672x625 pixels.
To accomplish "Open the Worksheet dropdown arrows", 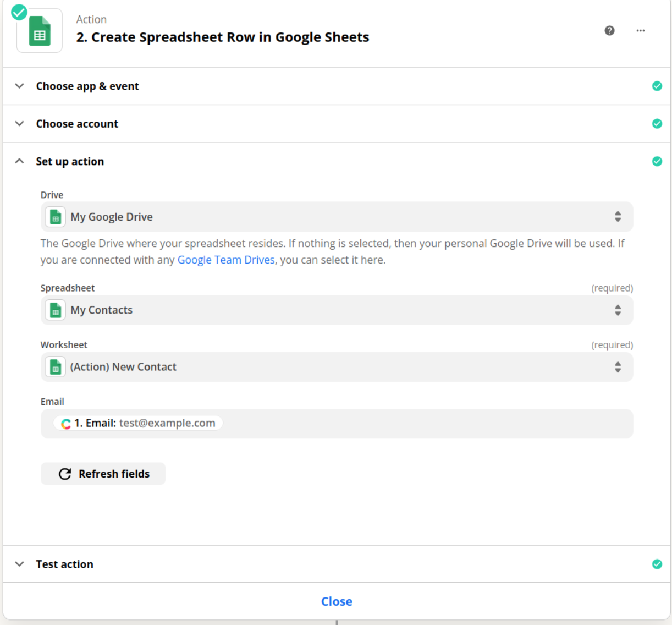I will click(x=618, y=367).
